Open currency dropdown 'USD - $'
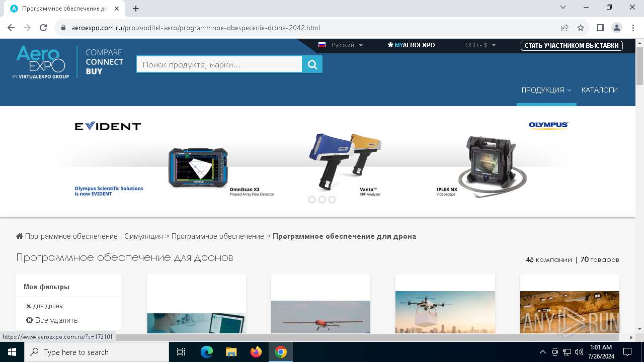 click(480, 45)
